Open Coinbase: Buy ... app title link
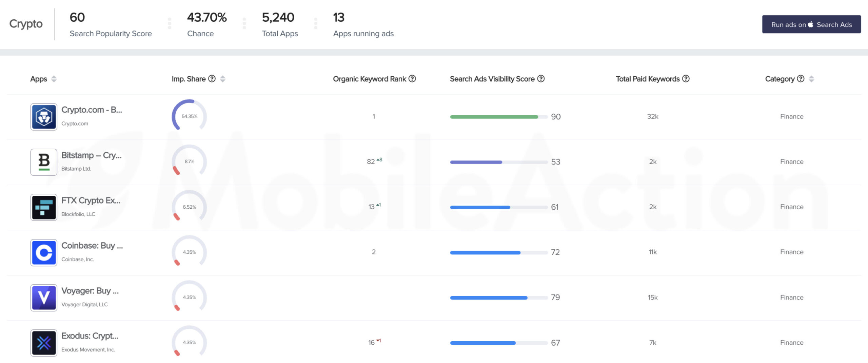This screenshot has height=363, width=868. point(92,246)
